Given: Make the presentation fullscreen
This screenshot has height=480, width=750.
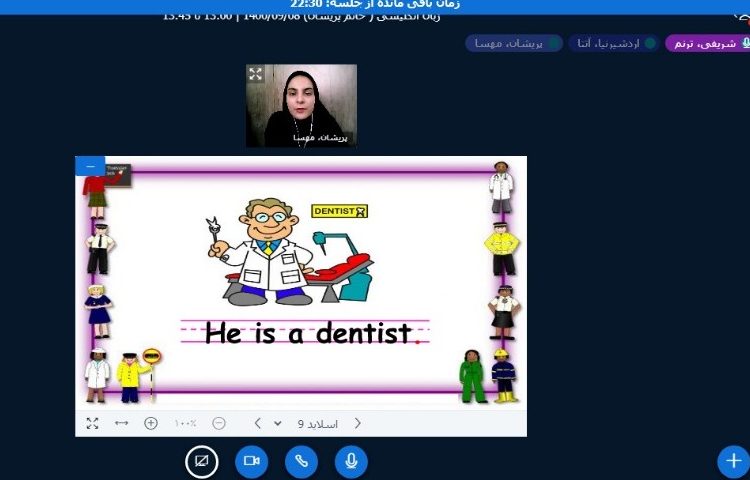Looking at the screenshot, I should (92, 423).
